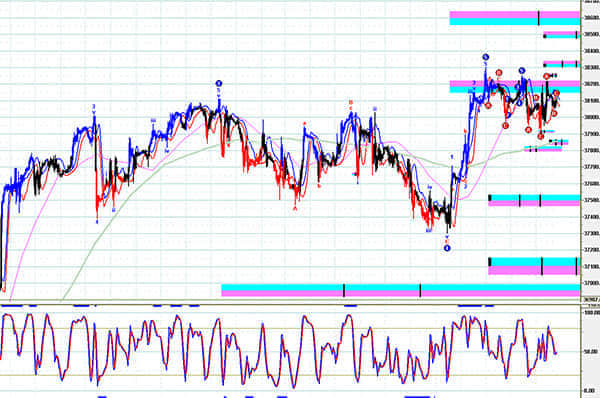Viewport: 600px width, 398px height.
Task: Click the red circled marker with small black dashes beside it
Action: [547, 76]
